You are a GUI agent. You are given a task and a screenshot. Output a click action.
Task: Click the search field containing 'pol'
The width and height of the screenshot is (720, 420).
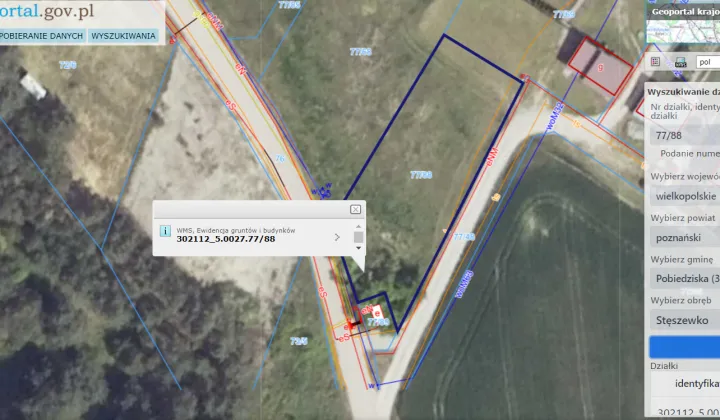pos(708,62)
